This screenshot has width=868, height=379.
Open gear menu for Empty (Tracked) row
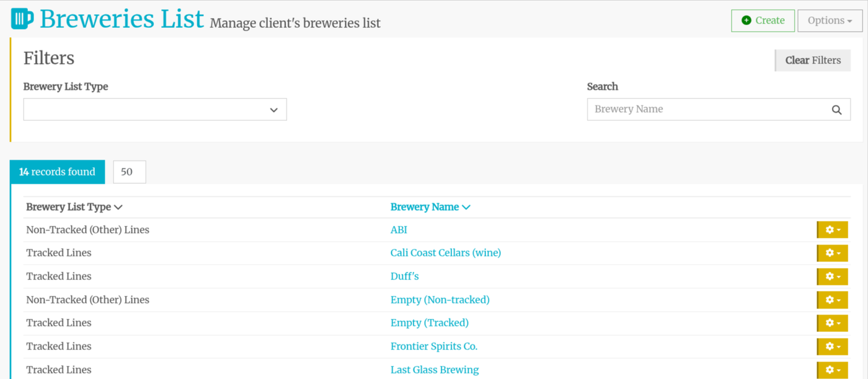833,323
